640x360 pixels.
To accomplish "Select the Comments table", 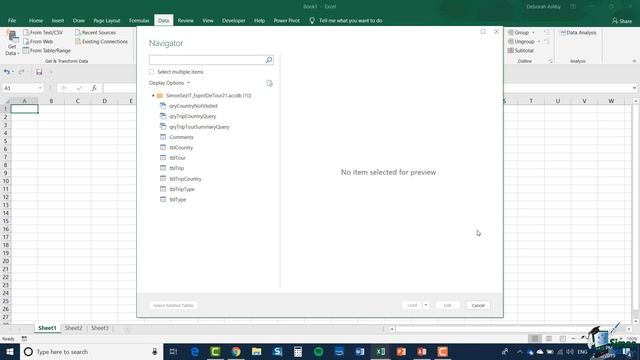I will point(181,137).
